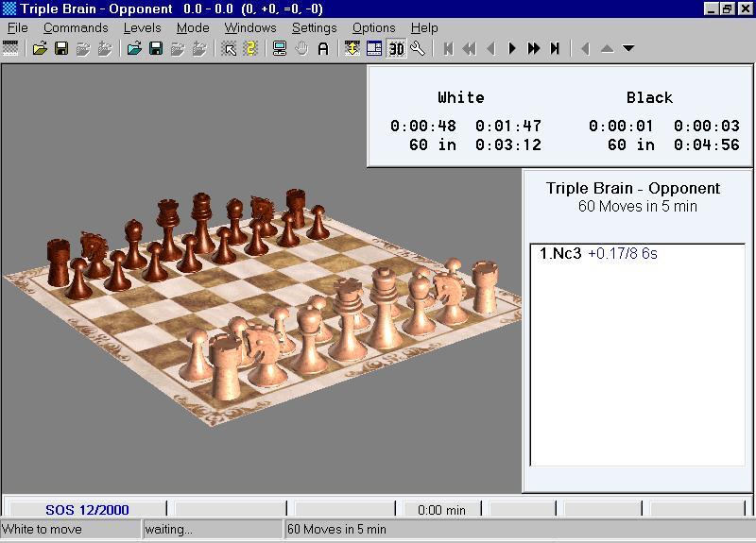Click the black down-arrow triangle in toolbar
756x543 pixels.
coord(628,48)
